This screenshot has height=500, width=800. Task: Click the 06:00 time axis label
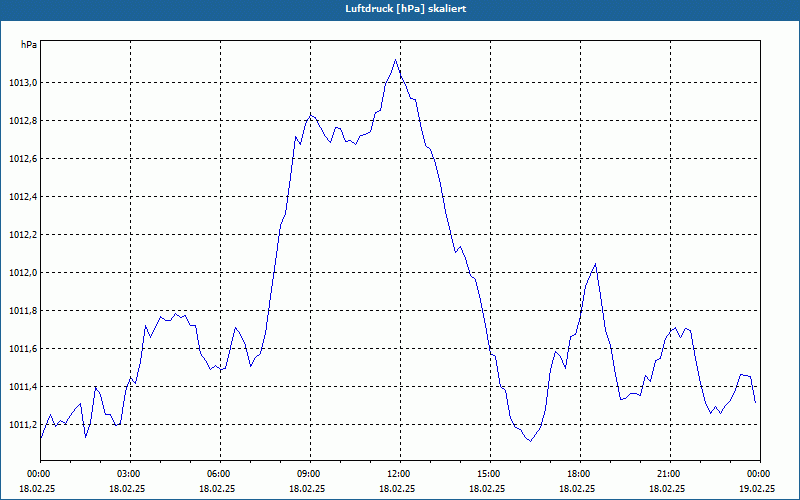[220, 474]
